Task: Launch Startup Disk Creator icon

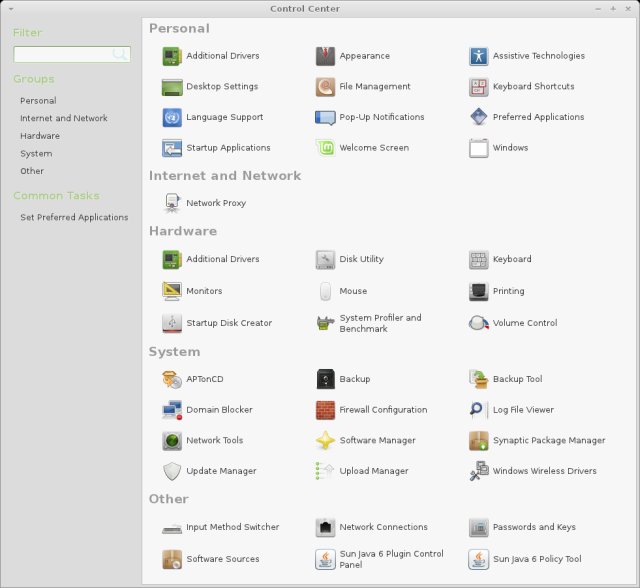Action: click(172, 323)
